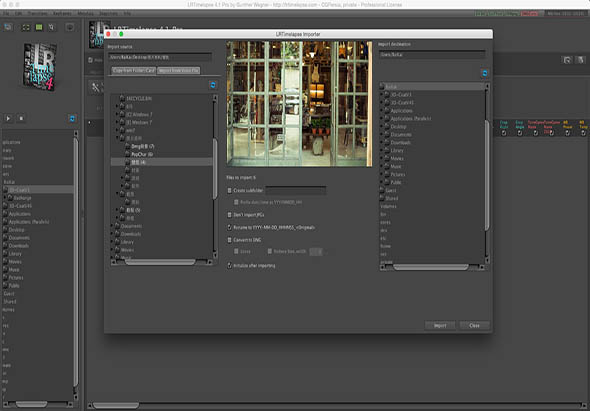590x411 pixels.
Task: Expand Applications in the destination tree
Action: click(x=382, y=111)
